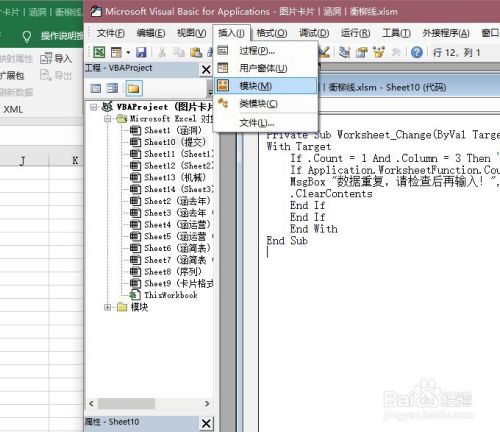
Task: Open the 外接程序(A) menu
Action: [x=446, y=33]
